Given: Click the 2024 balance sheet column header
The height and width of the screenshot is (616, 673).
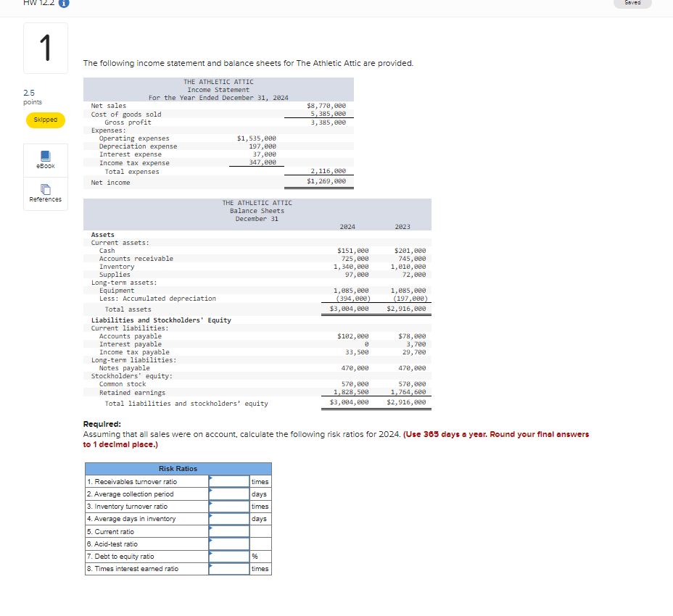Looking at the screenshot, I should tap(347, 227).
